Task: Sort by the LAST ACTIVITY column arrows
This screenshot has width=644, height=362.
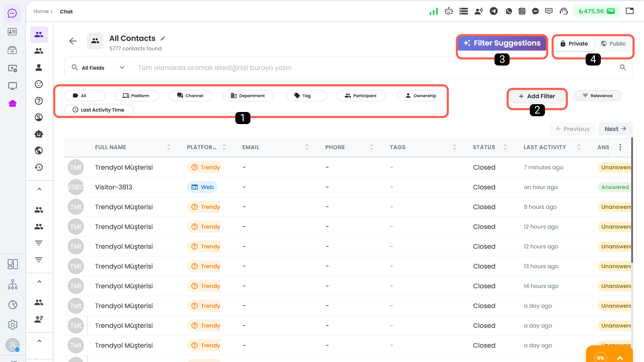Action: [x=579, y=147]
